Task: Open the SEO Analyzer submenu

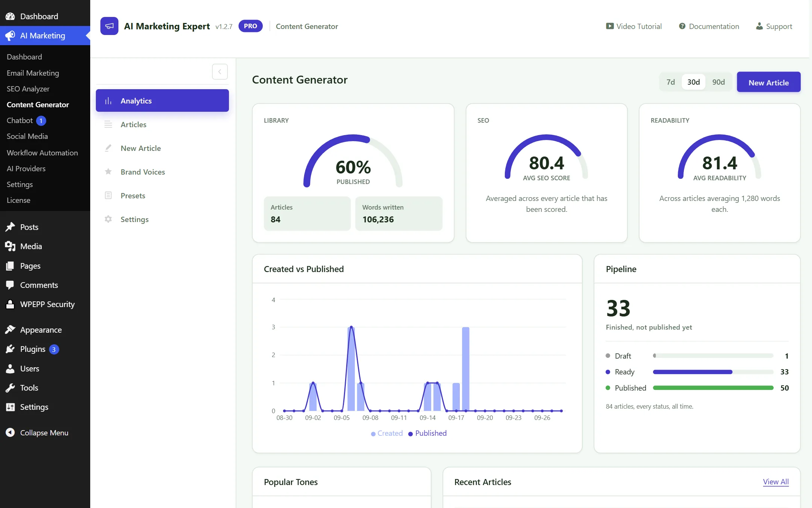Action: click(28, 89)
